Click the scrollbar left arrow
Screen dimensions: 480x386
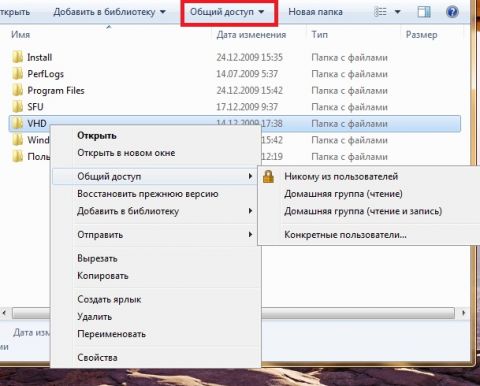pos(4,313)
